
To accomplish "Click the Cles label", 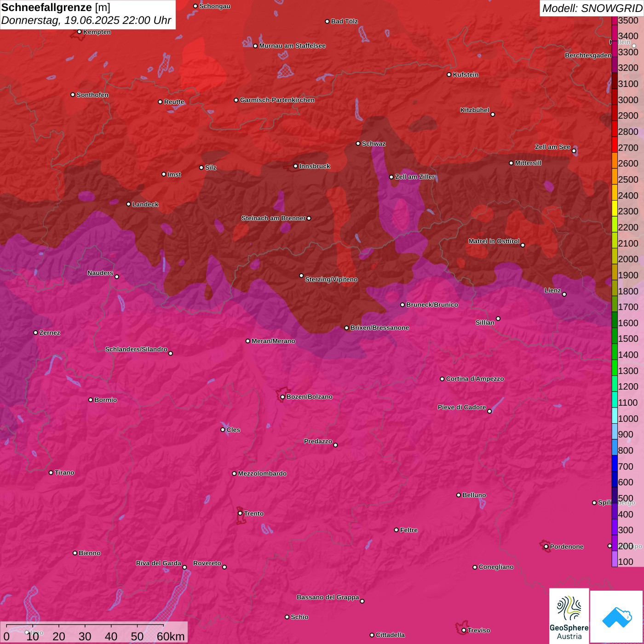I will [x=233, y=430].
